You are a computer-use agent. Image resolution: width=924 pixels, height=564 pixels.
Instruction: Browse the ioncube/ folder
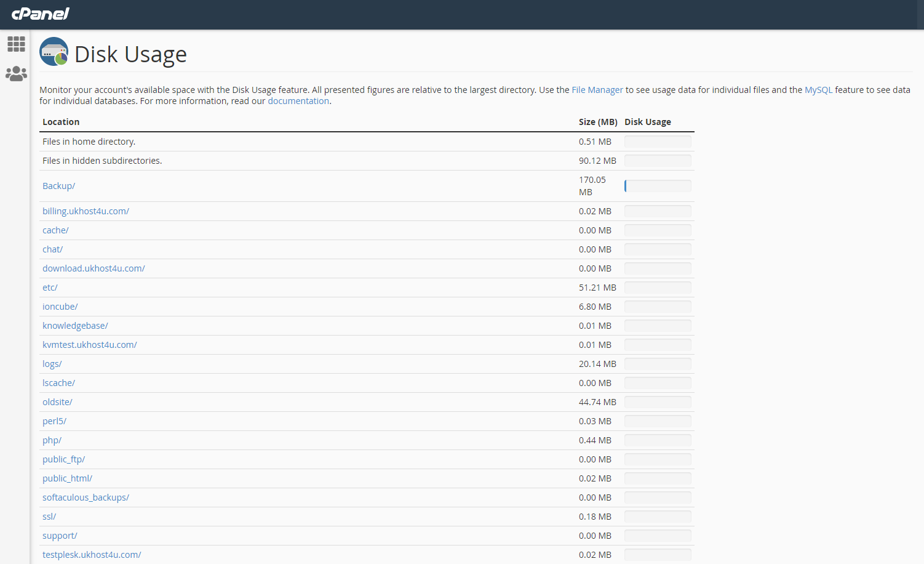tap(60, 307)
